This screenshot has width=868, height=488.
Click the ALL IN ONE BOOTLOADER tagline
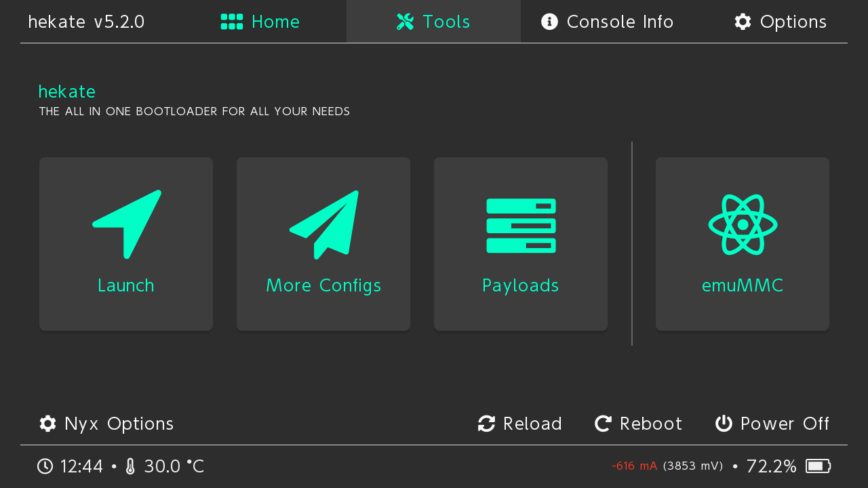click(x=195, y=111)
